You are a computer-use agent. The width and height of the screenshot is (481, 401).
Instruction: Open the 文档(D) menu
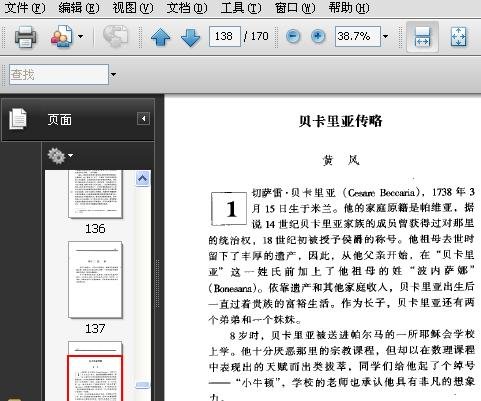[x=187, y=8]
